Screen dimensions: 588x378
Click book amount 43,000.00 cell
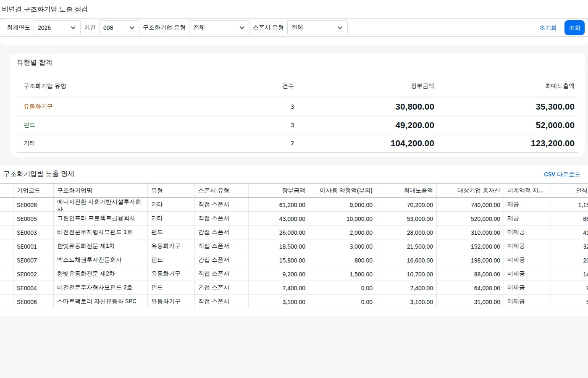coord(278,219)
